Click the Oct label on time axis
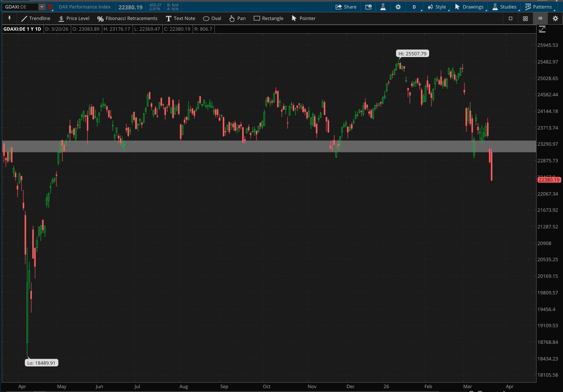This screenshot has height=392, width=563. click(x=266, y=388)
